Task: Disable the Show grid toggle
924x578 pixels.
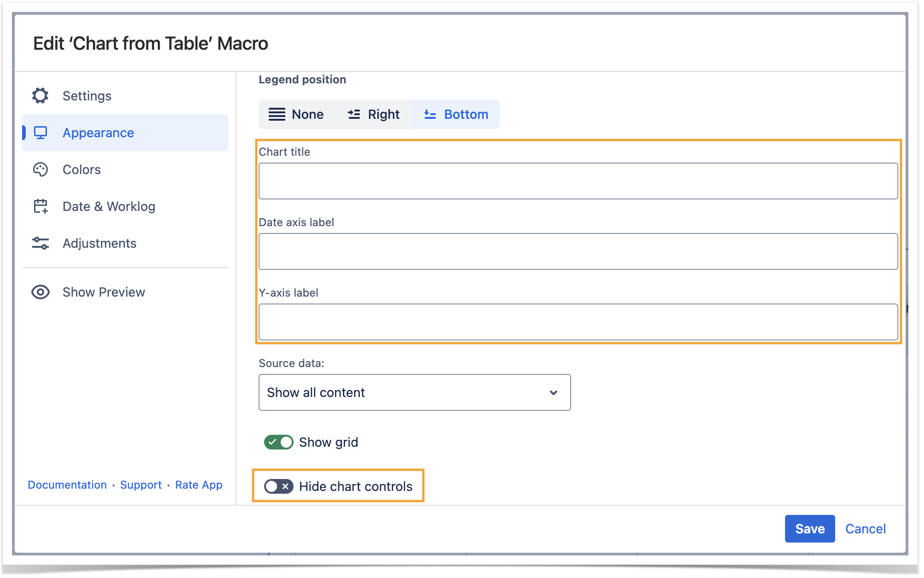Action: (x=278, y=442)
